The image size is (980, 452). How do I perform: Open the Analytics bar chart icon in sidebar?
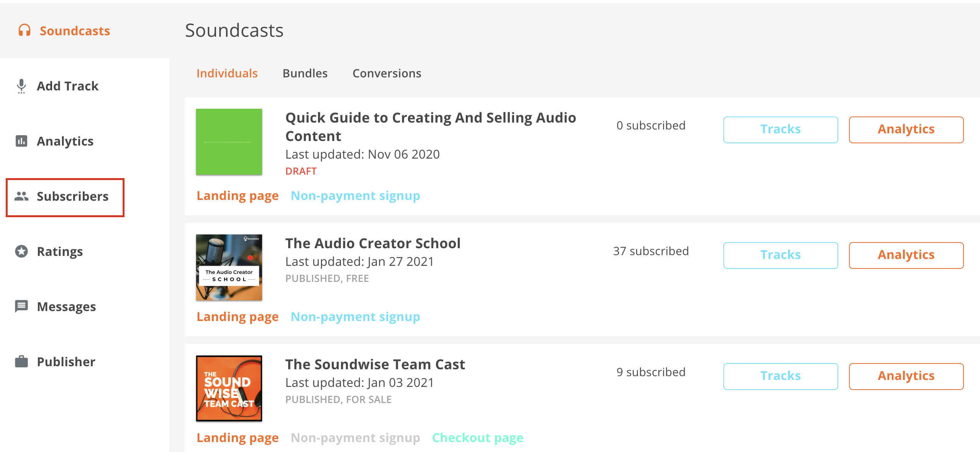pyautogui.click(x=21, y=141)
